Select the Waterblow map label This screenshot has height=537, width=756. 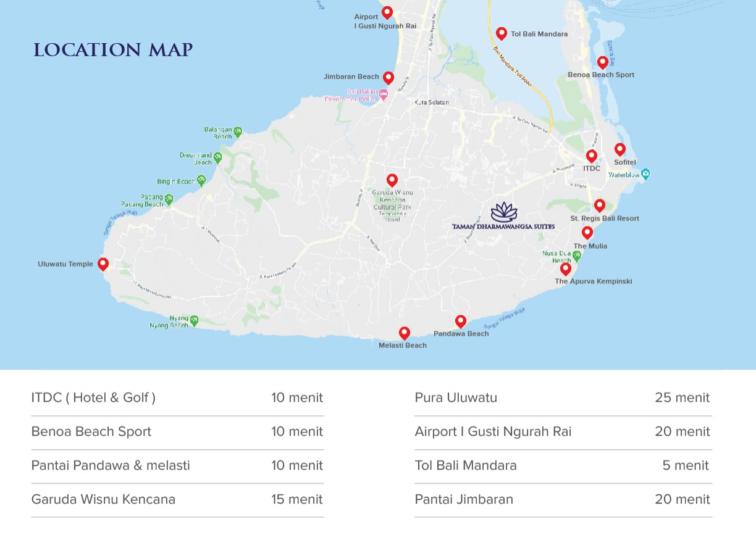pos(624,175)
